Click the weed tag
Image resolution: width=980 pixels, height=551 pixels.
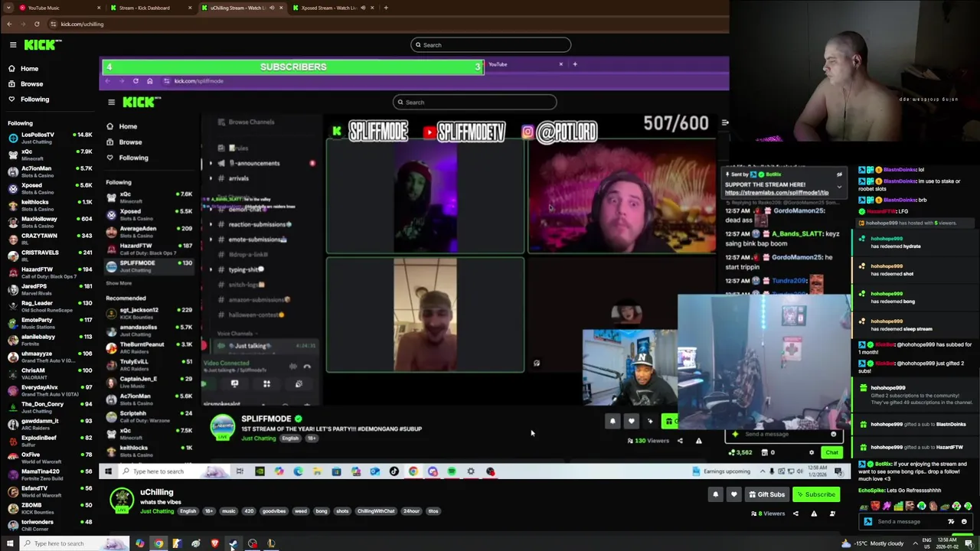(x=301, y=511)
